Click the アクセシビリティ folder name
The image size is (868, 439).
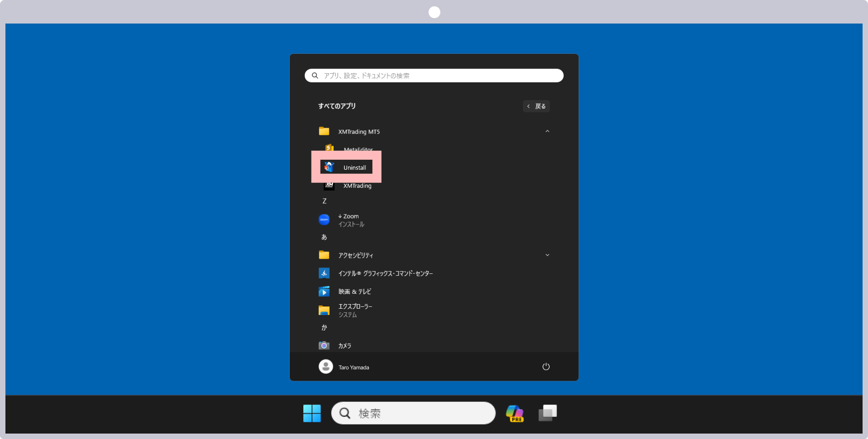(x=356, y=255)
